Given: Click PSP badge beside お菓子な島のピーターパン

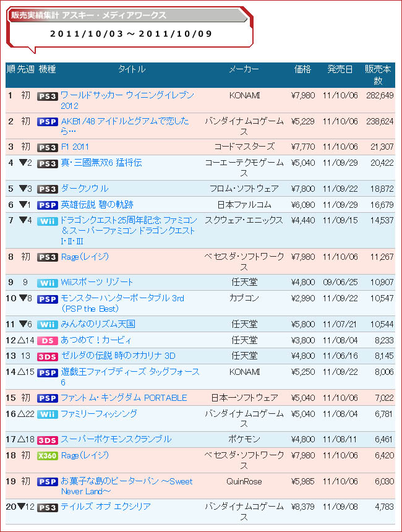Looking at the screenshot, I should tap(48, 482).
